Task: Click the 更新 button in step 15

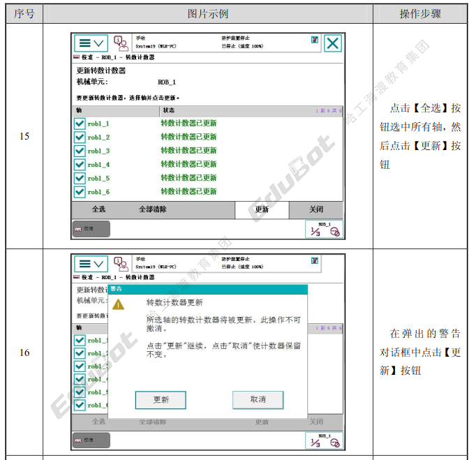Action: (262, 210)
